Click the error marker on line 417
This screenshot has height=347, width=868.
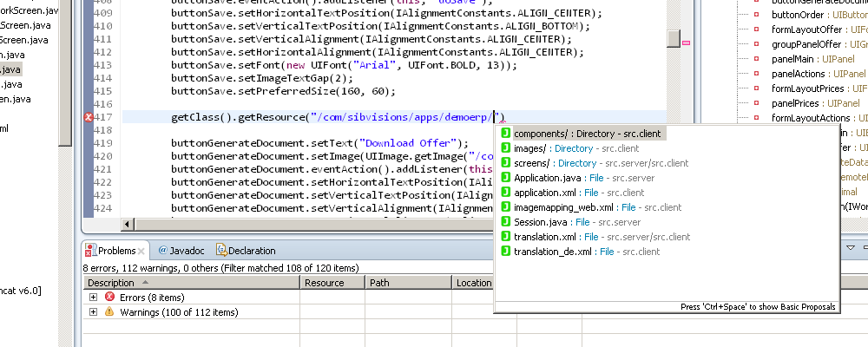(88, 117)
